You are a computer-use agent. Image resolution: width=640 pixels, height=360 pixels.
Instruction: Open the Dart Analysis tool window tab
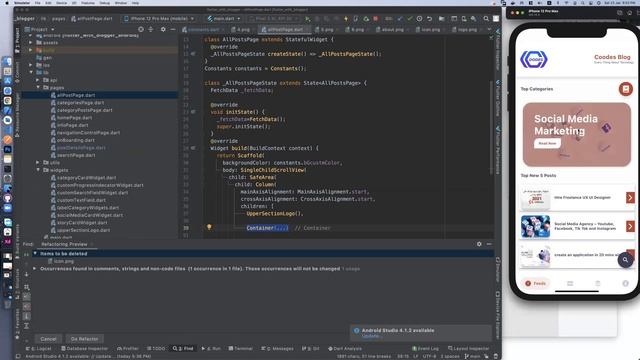pyautogui.click(x=345, y=349)
